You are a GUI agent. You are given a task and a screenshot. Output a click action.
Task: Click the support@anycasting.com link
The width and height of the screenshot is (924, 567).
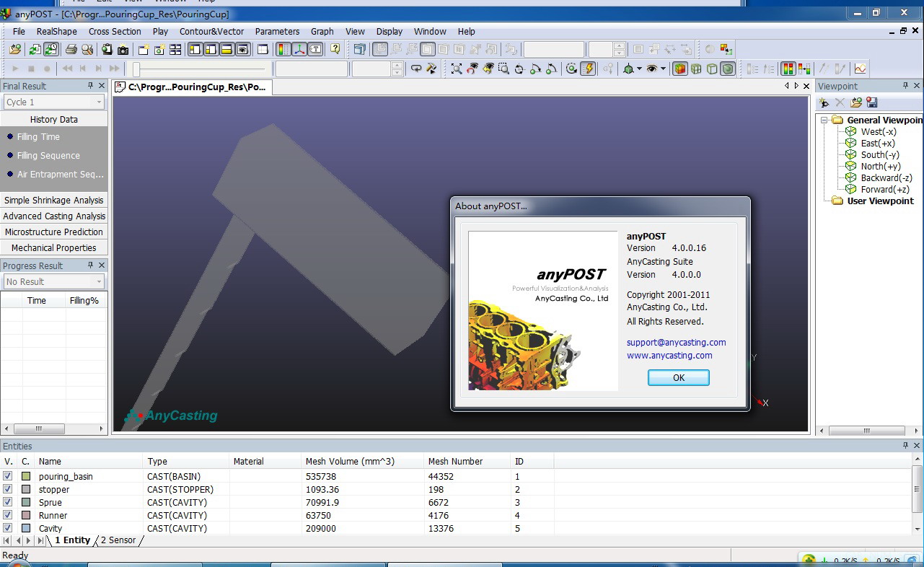click(676, 342)
